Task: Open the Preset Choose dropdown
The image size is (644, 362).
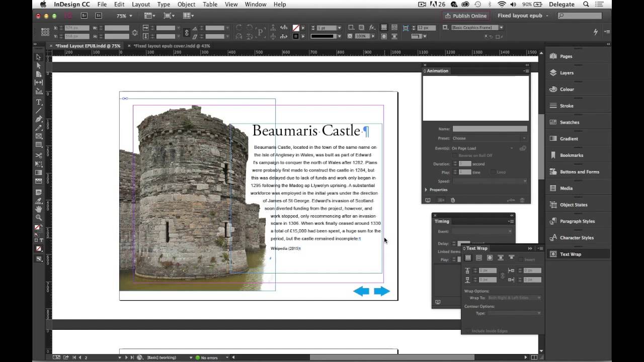Action: [x=489, y=138]
